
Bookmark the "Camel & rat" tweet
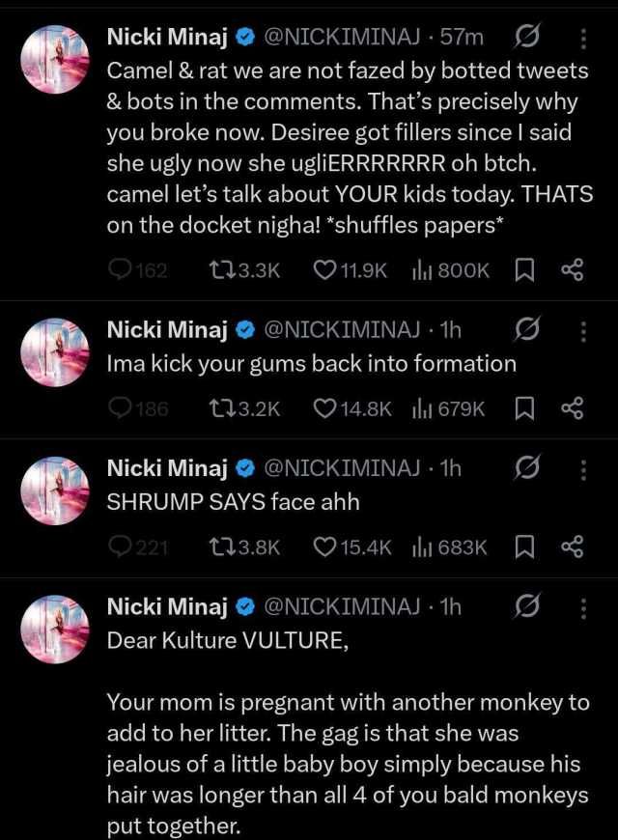(x=526, y=271)
